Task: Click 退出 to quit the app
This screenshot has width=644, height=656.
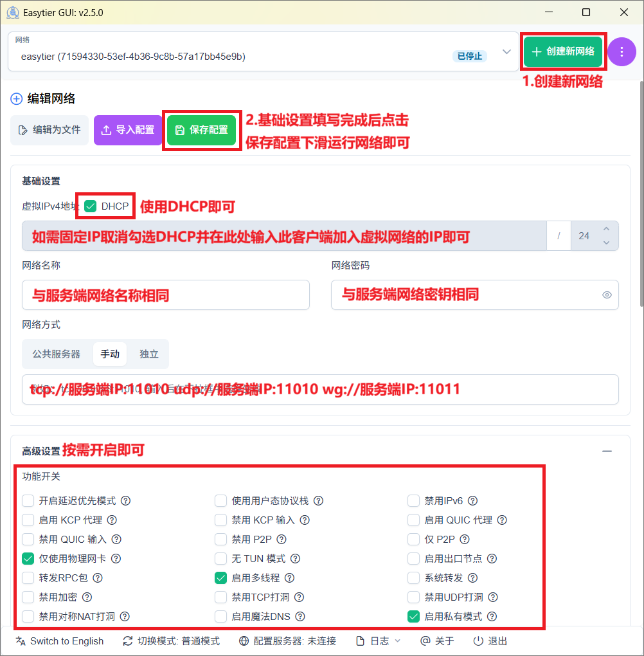Action: tap(490, 641)
